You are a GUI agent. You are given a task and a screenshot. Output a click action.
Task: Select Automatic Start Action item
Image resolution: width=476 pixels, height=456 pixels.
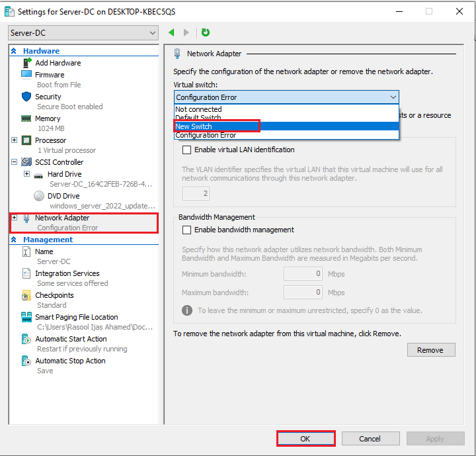point(71,339)
